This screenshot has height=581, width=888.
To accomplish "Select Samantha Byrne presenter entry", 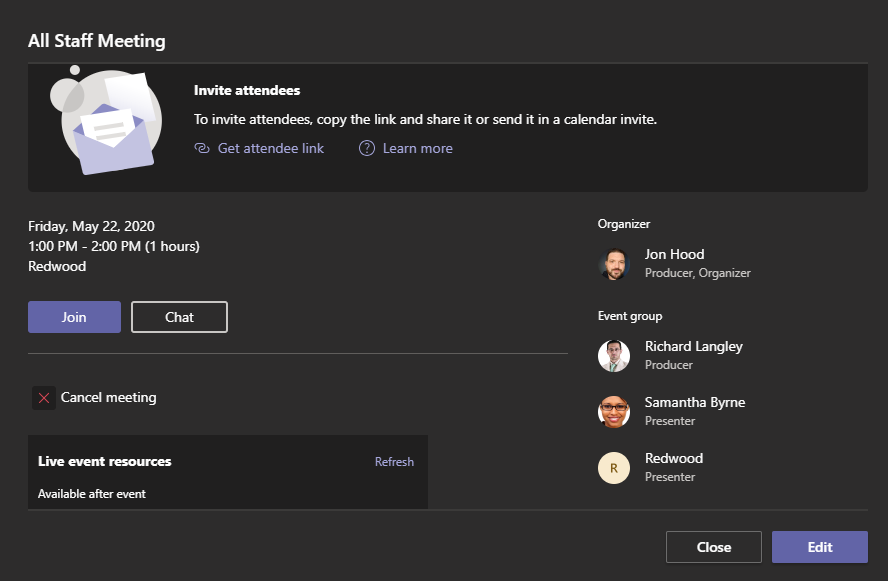I will tap(695, 411).
